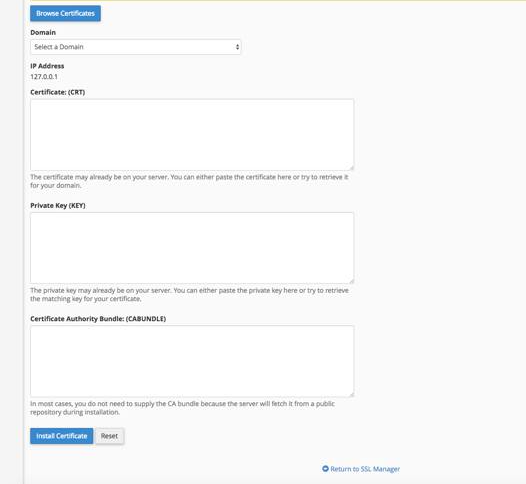Screen dimensions: 526x484
Task: Click the resize grip of the CRT box
Action: pyautogui.click(x=351, y=168)
